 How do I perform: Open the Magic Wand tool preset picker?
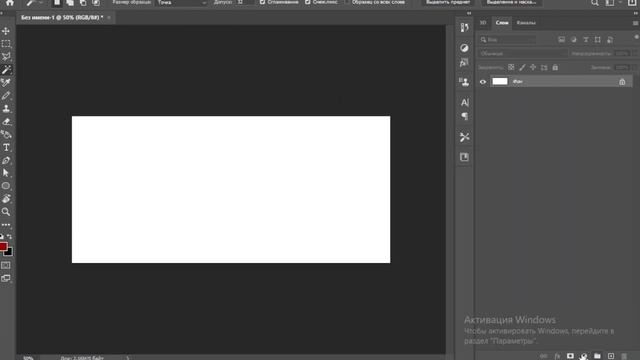pos(34,2)
